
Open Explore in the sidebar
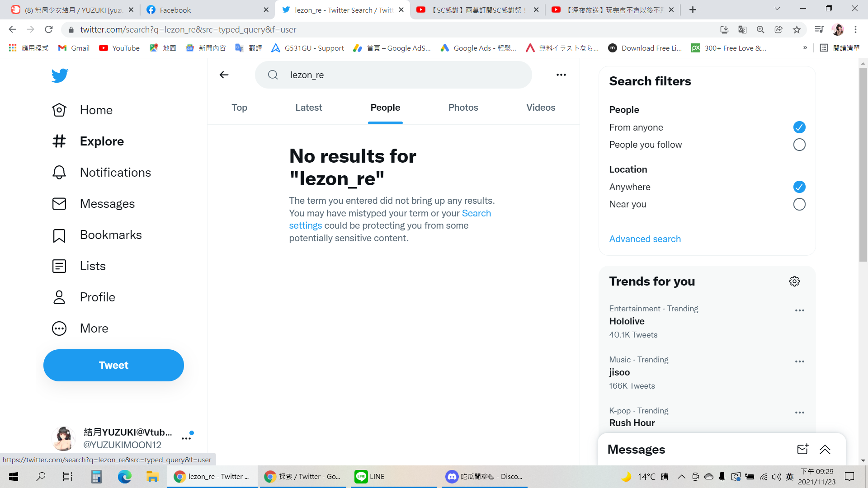pyautogui.click(x=88, y=141)
